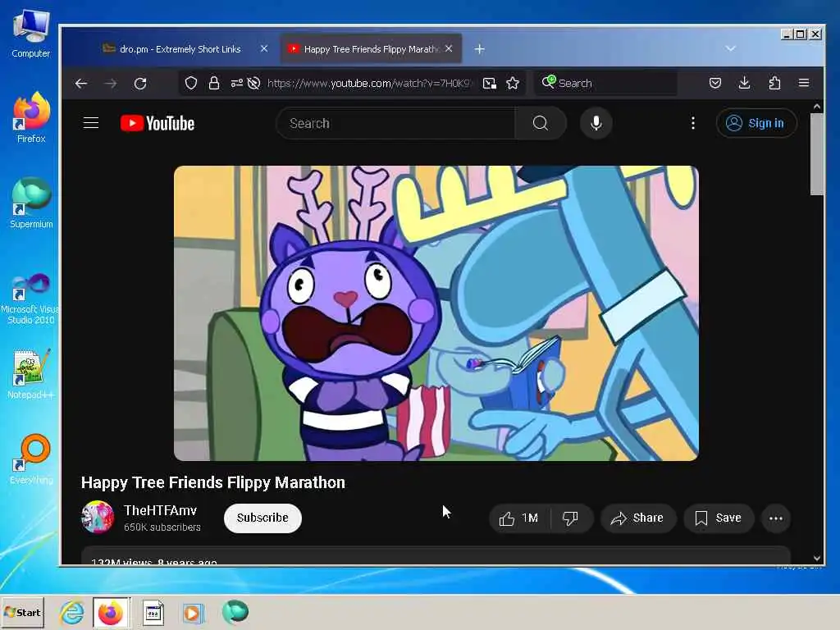Open the extensions puzzle icon
This screenshot has height=630, width=840.
[774, 83]
